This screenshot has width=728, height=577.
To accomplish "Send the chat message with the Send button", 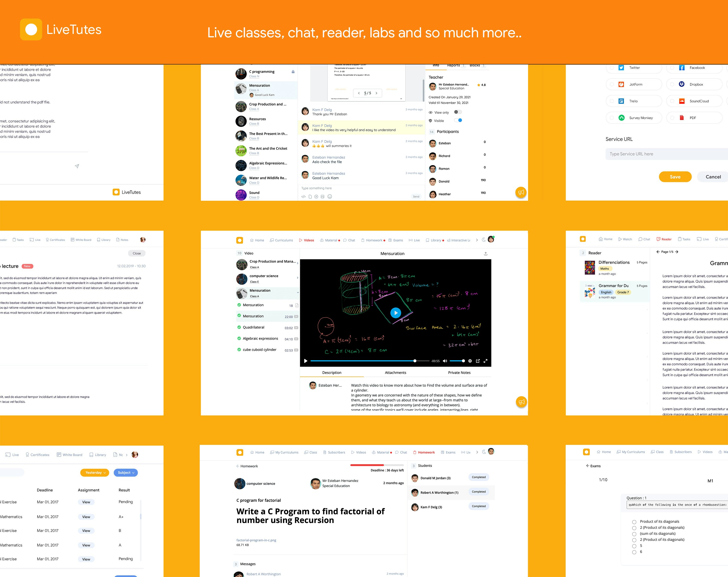I will coord(416,196).
